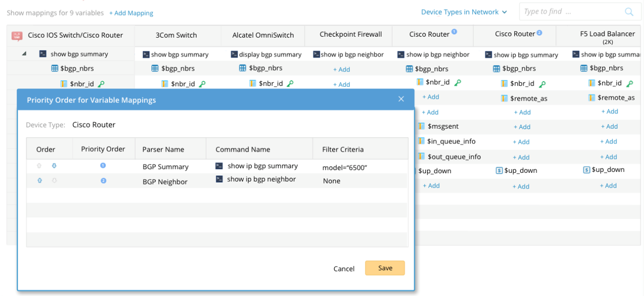Click the terminal icon beside Checkpoint show ip bgp neighbor
Screen dimensions: 644x296
click(x=316, y=54)
